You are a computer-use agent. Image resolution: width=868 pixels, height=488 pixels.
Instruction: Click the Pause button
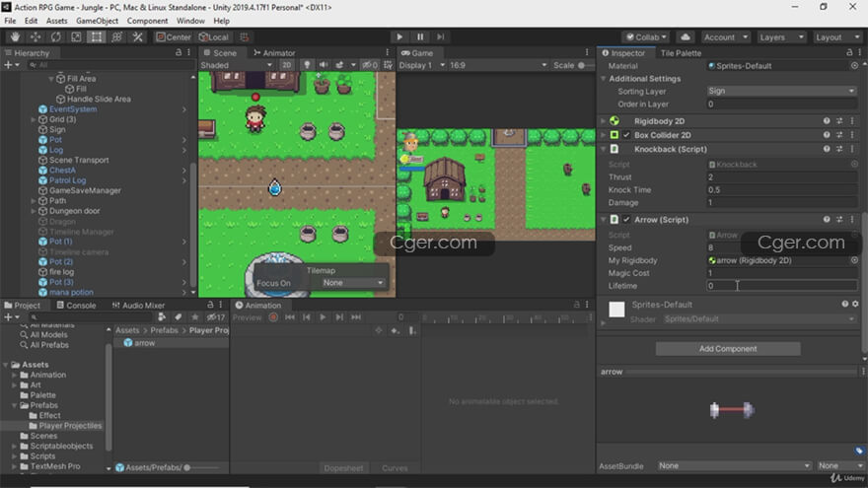tap(420, 37)
